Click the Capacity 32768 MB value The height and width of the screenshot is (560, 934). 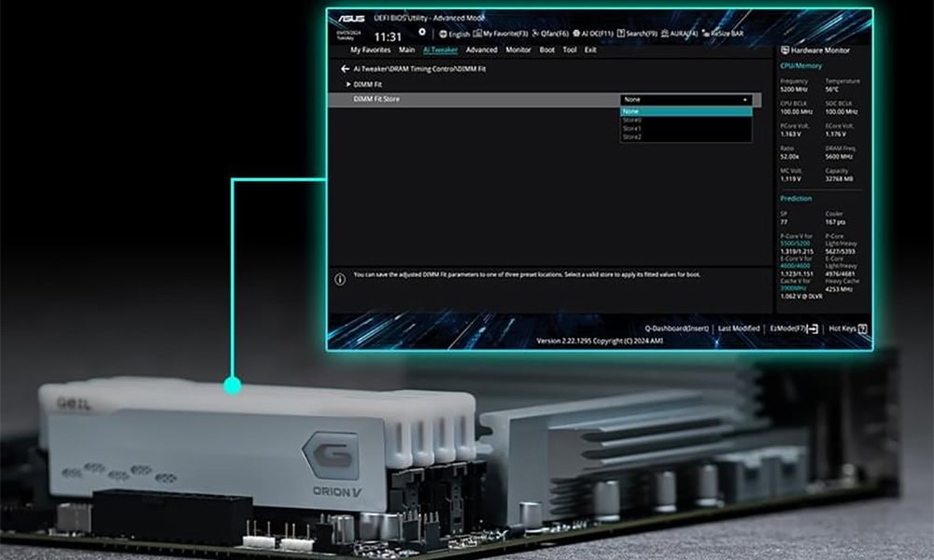(x=839, y=178)
